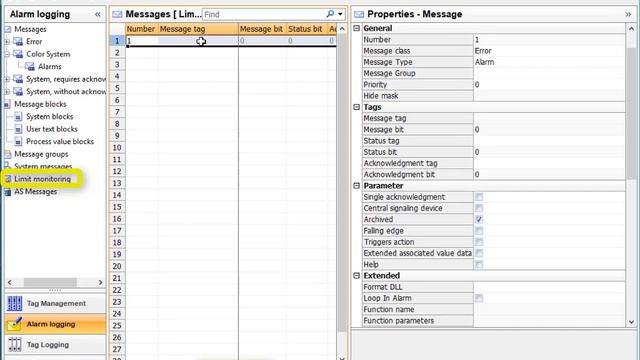Collapse the General properties section

(x=356, y=28)
